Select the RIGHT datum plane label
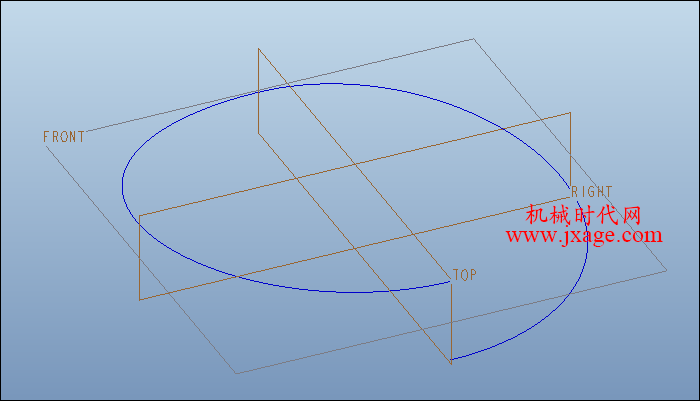This screenshot has height=401, width=700. pyautogui.click(x=592, y=192)
